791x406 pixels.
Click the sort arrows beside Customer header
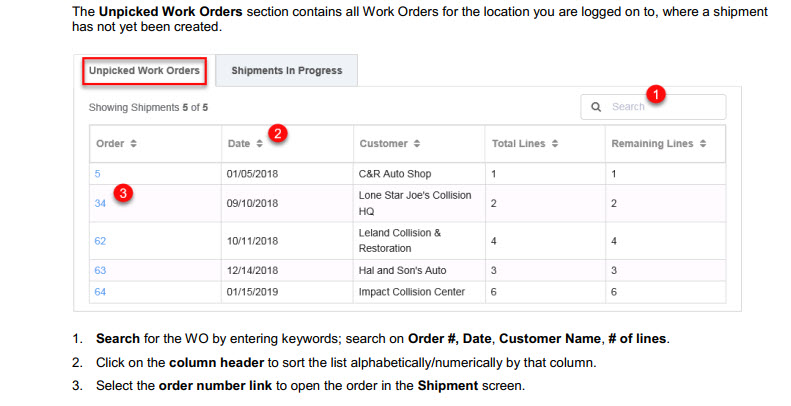point(416,144)
